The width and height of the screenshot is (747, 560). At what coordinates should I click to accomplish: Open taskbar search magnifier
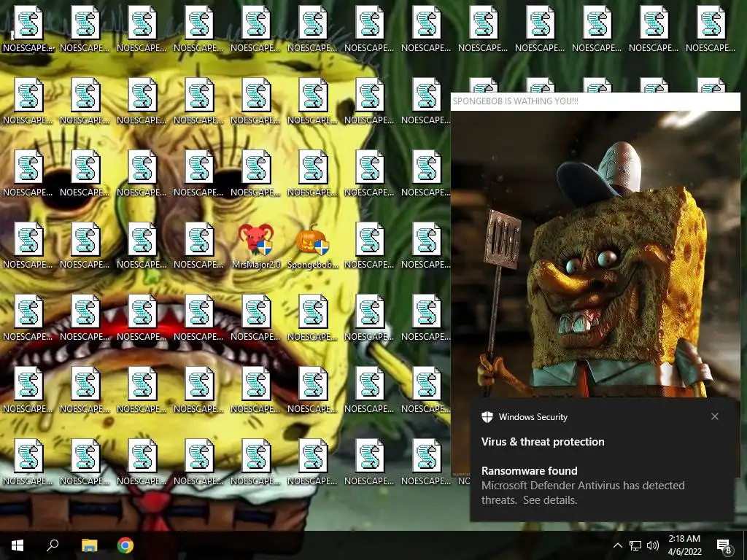coord(53,545)
